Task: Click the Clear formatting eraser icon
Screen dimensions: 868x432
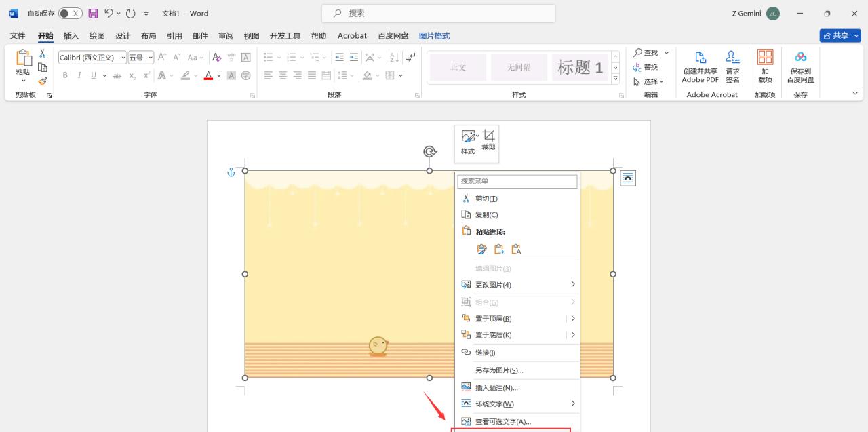Action: (x=217, y=58)
